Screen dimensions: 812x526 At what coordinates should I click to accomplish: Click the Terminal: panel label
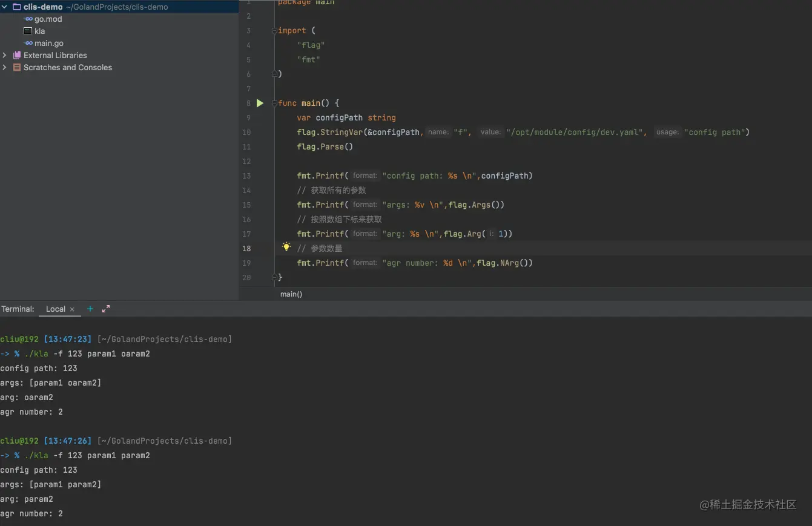point(18,309)
